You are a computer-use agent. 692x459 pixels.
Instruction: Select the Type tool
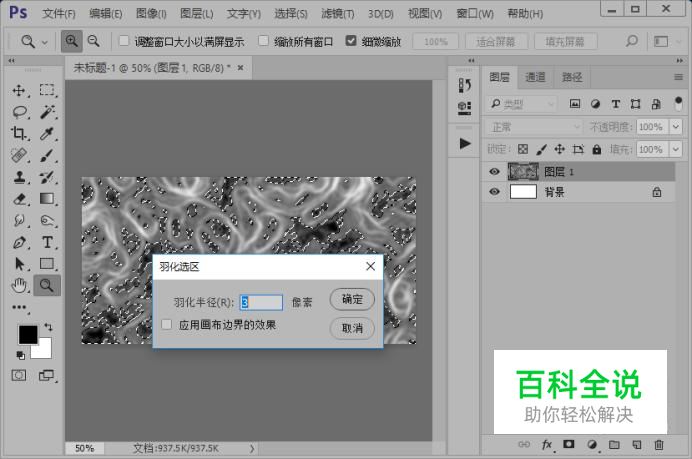(x=47, y=242)
